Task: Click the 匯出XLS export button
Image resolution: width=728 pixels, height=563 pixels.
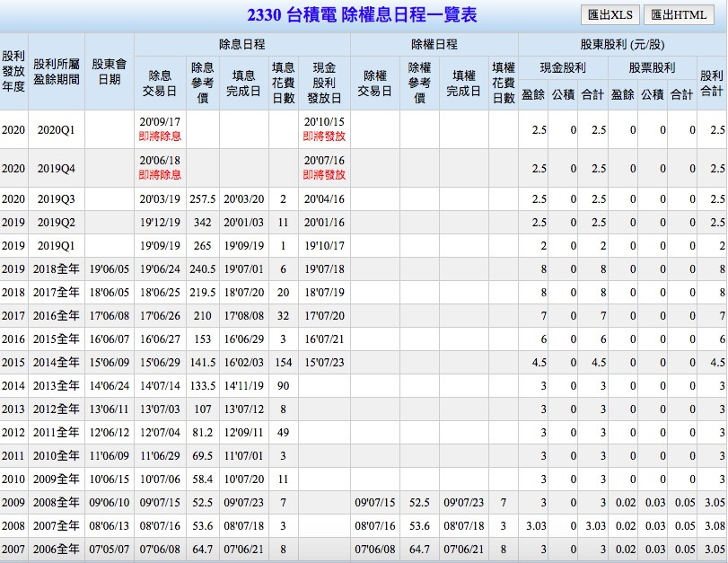Action: 610,15
